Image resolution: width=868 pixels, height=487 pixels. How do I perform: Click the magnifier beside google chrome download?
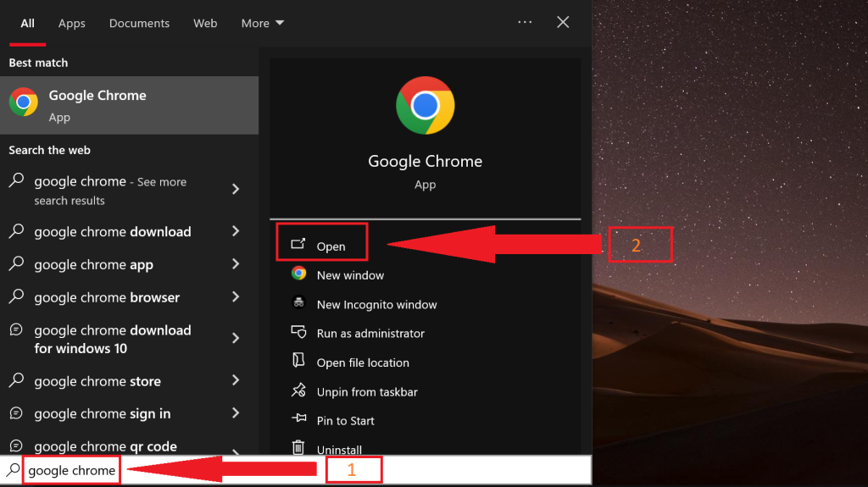coord(17,230)
